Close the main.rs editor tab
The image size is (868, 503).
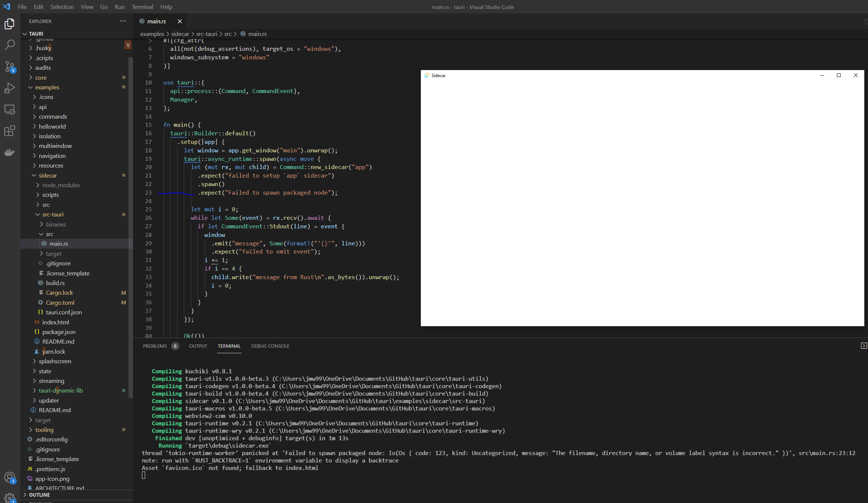tap(180, 21)
